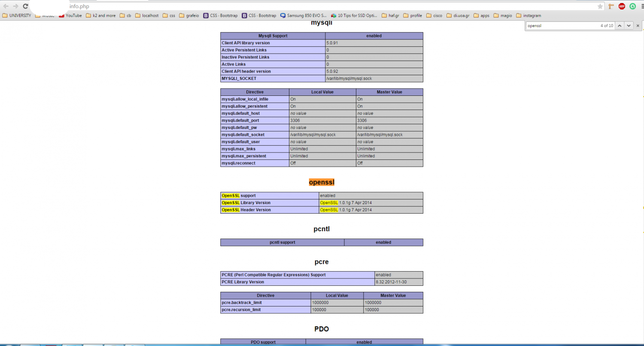Click the 'PDO support' header cell
Image resolution: width=644 pixels, height=346 pixels.
263,342
